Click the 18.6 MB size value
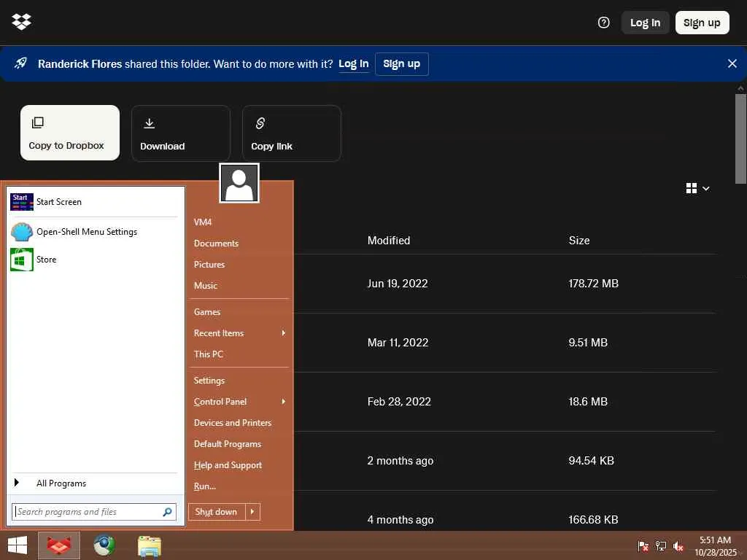747x560 pixels. (588, 402)
